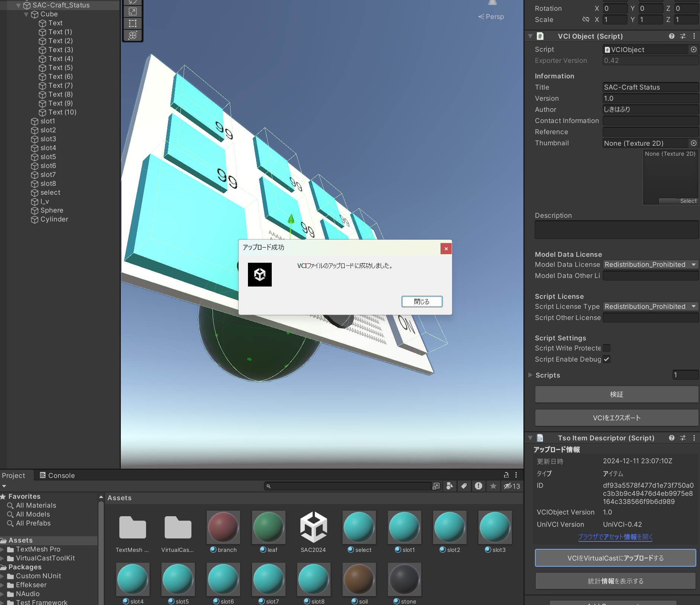The image size is (700, 605).
Task: Select Text (10) in Hierarchy
Action: point(62,112)
